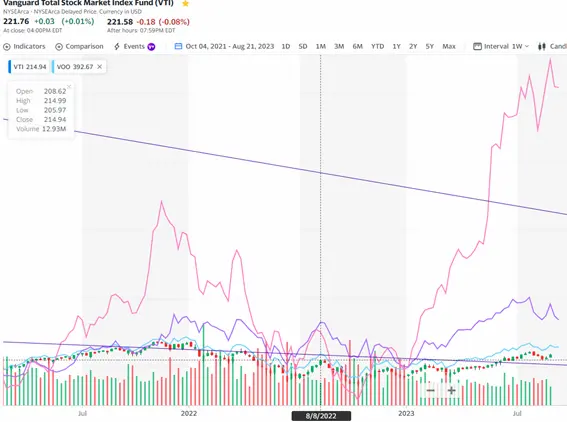
Task: Close the Open/High/Low/Close tooltip box
Action: coord(69,86)
